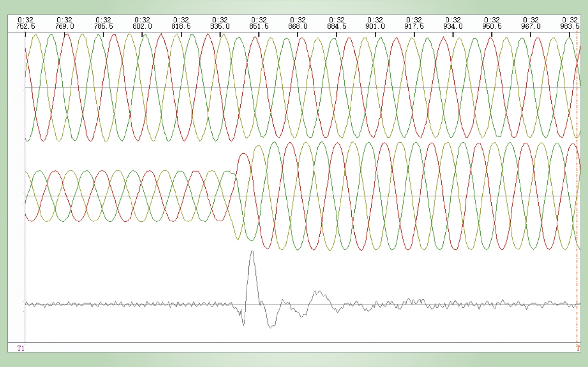Select the 0:32 769.0 time tick label
The image size is (588, 367).
(x=64, y=23)
